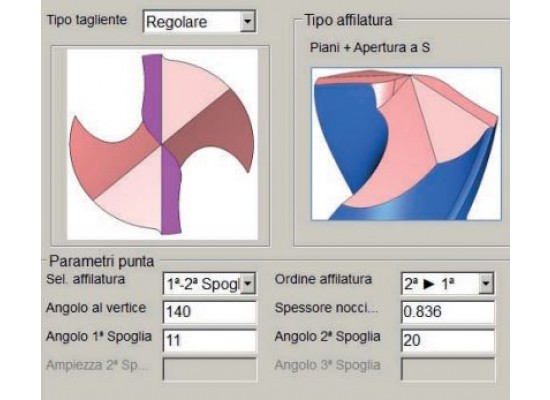Click the Parametri punta group label

pos(102,261)
